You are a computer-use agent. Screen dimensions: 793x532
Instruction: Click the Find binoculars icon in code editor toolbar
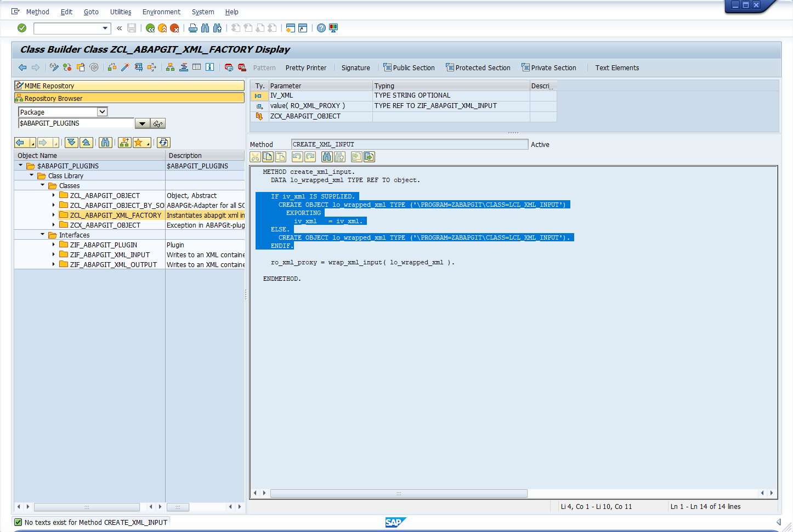coord(327,157)
